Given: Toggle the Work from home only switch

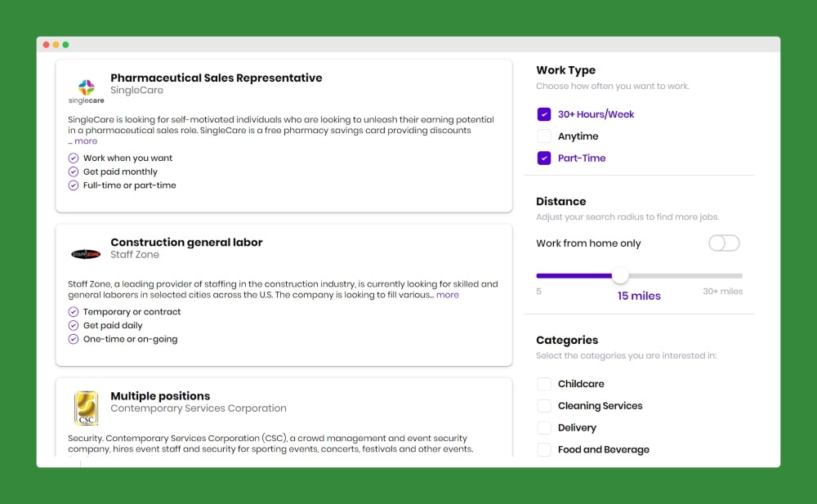Looking at the screenshot, I should [x=724, y=243].
